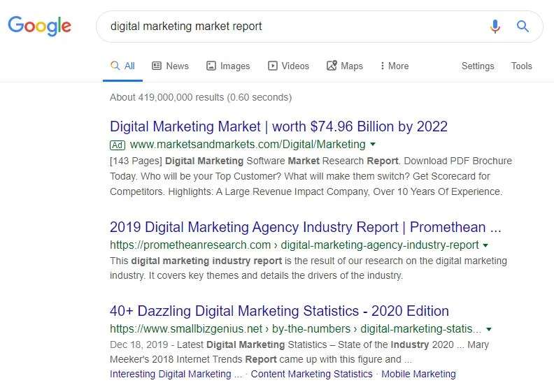The image size is (554, 392).
Task: Click the News tab newspaper icon
Action: point(157,66)
